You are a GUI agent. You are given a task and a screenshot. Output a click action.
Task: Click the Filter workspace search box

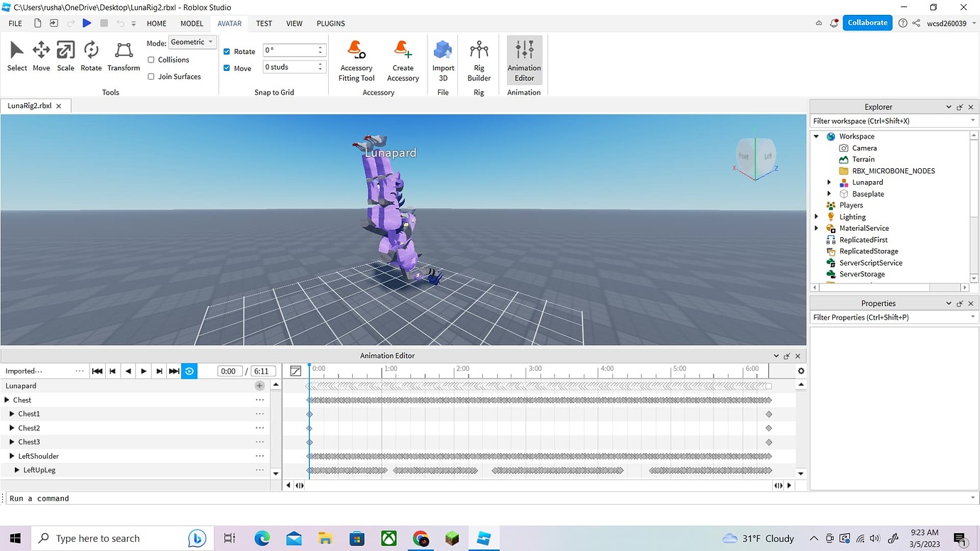[x=893, y=121]
